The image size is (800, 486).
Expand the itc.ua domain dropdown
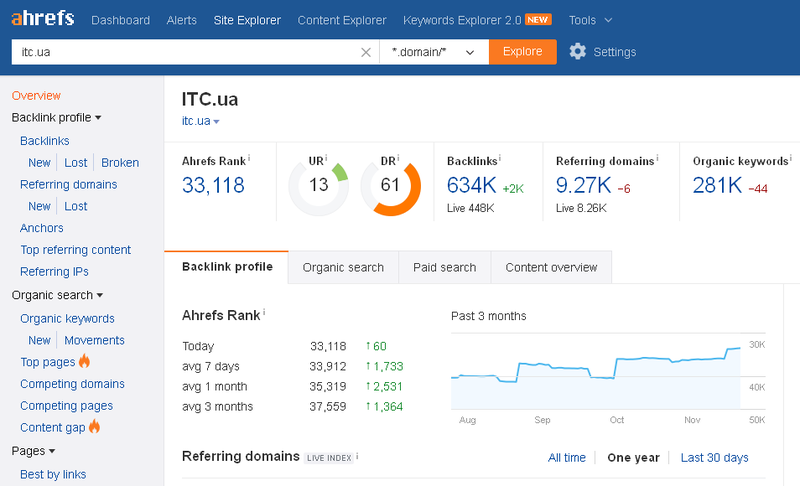pyautogui.click(x=201, y=121)
